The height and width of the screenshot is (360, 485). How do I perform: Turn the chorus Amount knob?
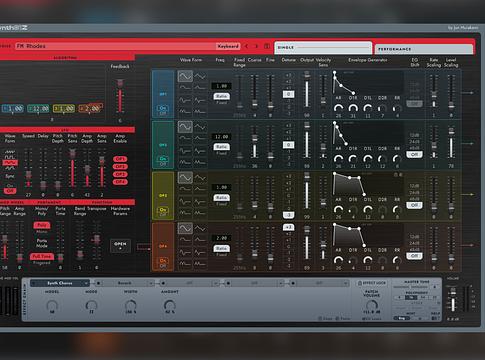click(170, 305)
